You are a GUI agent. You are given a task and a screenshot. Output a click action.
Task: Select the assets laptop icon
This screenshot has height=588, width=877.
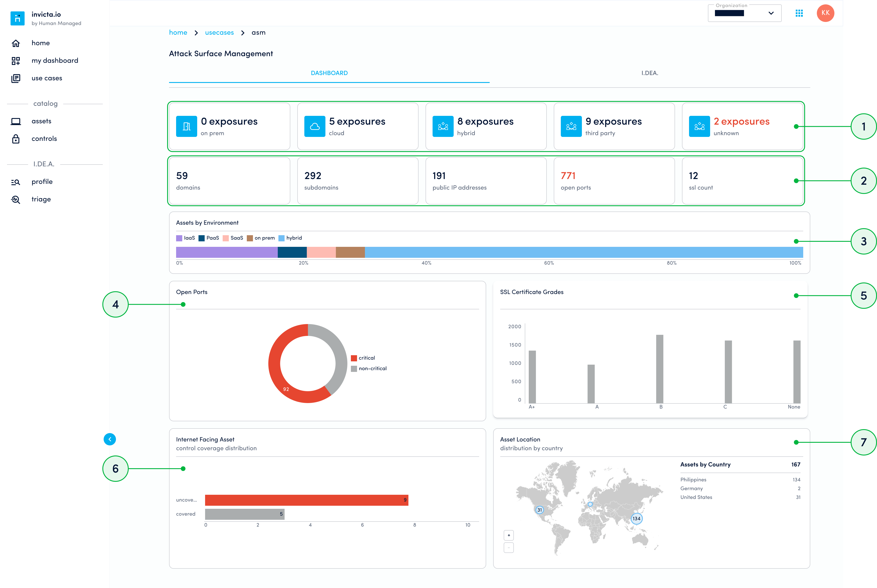click(x=16, y=121)
